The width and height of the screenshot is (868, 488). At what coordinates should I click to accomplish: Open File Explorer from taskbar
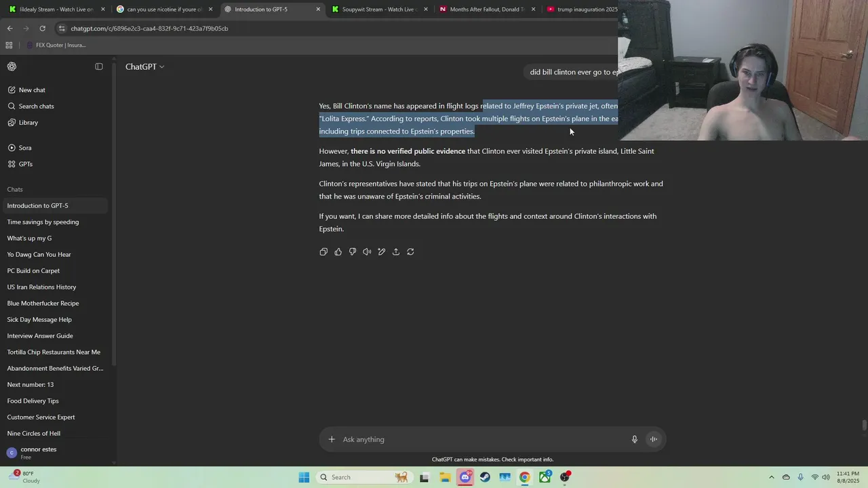[x=445, y=477]
